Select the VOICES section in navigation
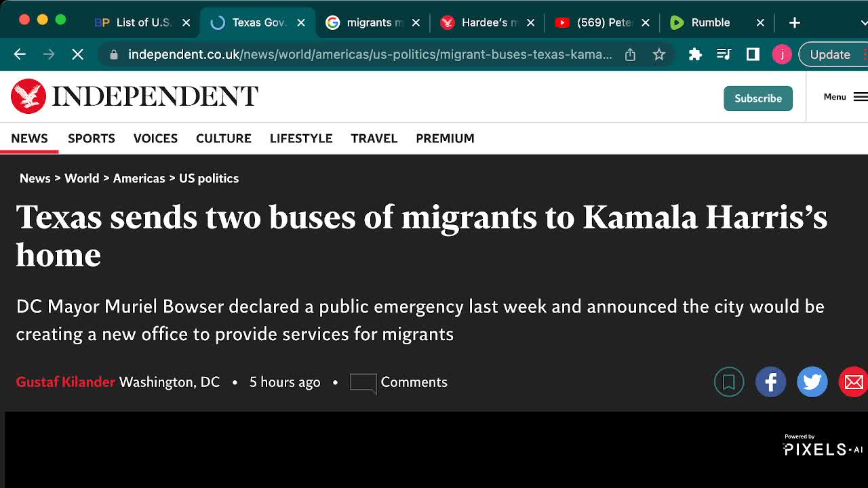 pyautogui.click(x=155, y=138)
